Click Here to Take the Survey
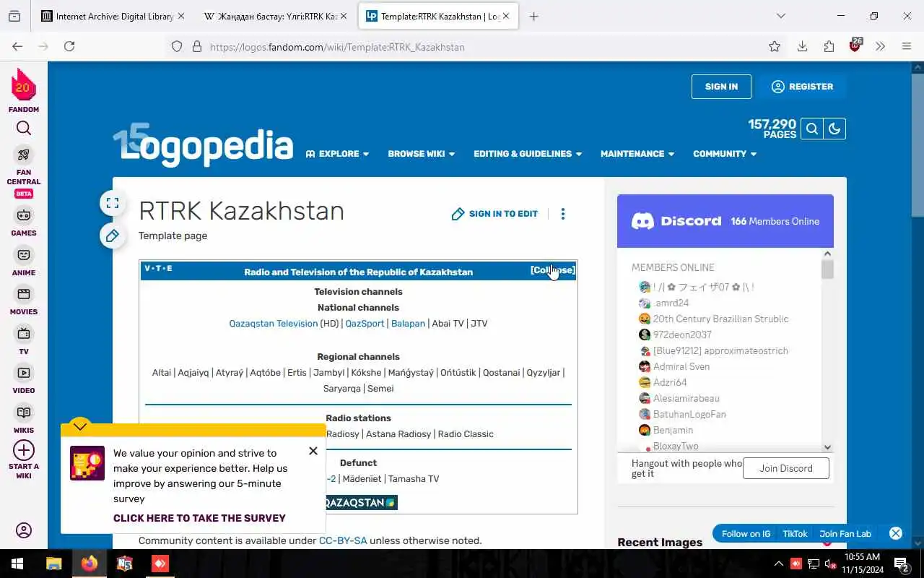This screenshot has height=578, width=924. (199, 518)
